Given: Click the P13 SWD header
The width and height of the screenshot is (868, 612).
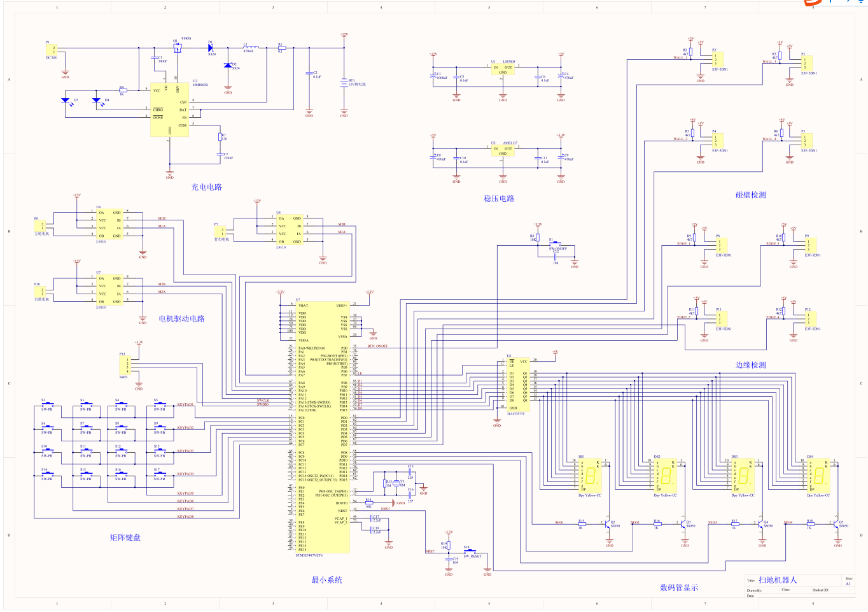Looking at the screenshot, I should pyautogui.click(x=125, y=366).
